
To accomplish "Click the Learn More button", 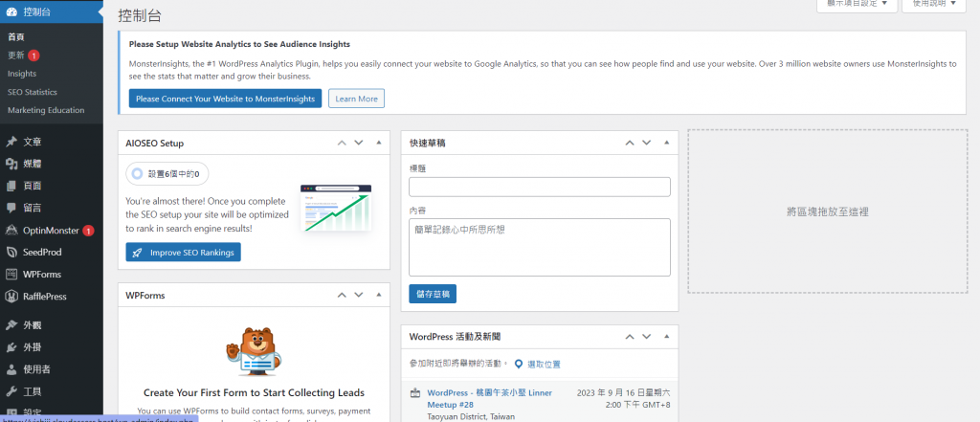I will click(x=356, y=99).
